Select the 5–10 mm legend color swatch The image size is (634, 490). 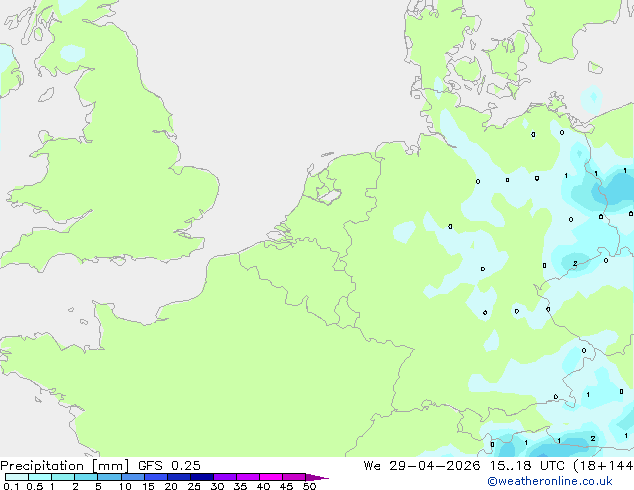[x=109, y=477]
